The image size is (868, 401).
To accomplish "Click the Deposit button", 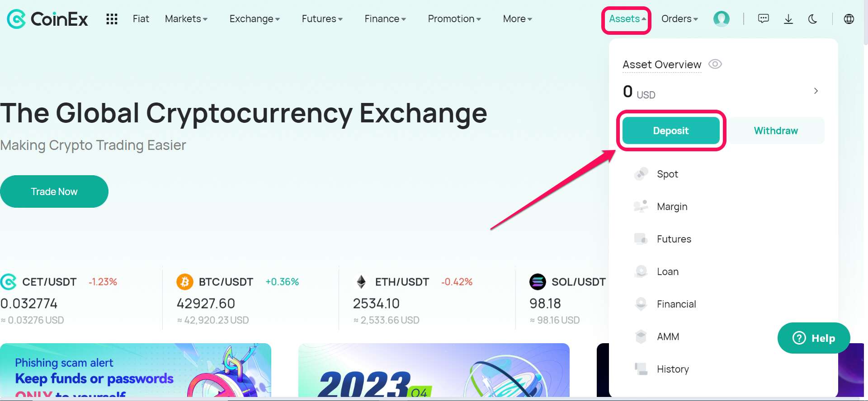I will (671, 131).
